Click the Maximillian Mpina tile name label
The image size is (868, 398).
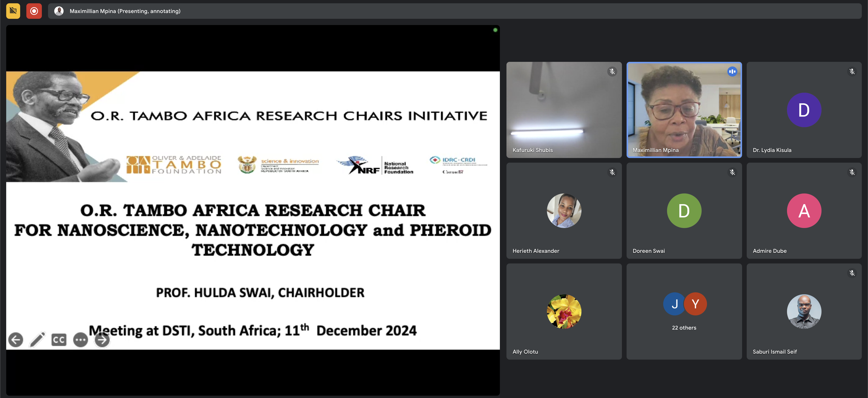(x=655, y=150)
